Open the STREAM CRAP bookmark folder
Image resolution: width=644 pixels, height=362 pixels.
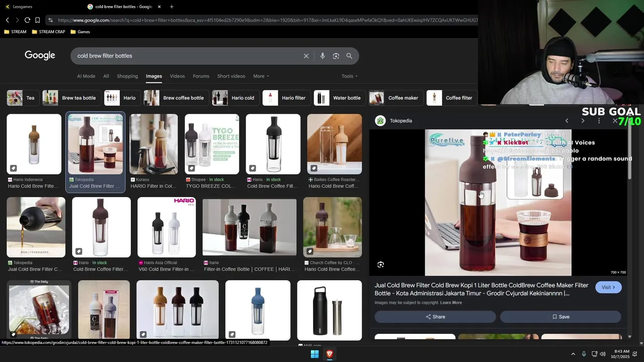(48, 32)
